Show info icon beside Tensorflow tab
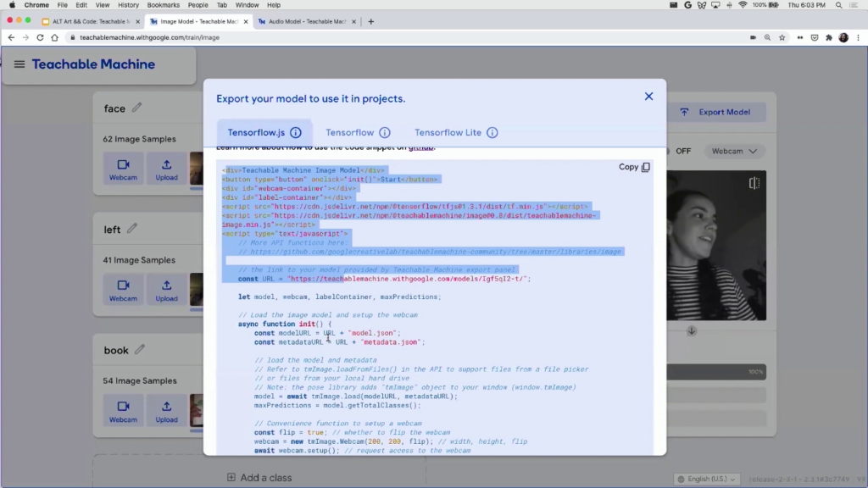 pyautogui.click(x=385, y=133)
